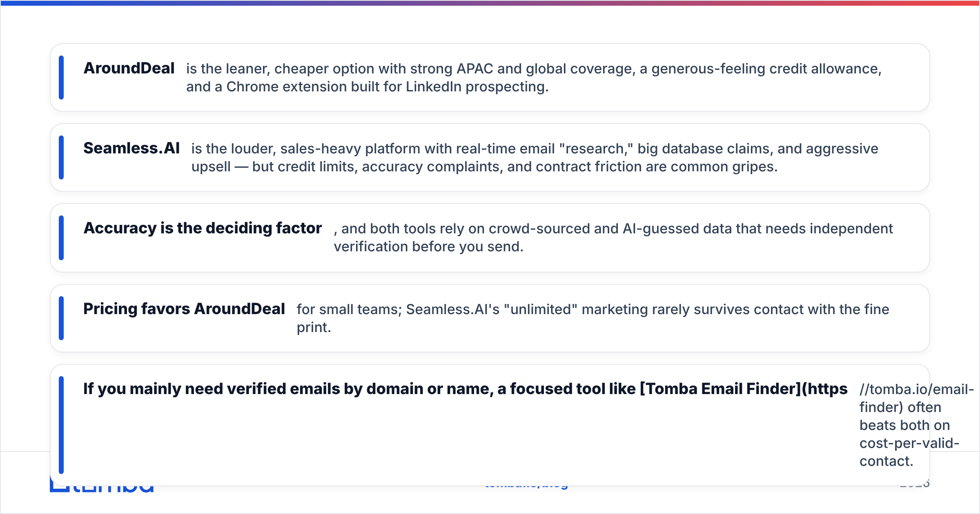Click the blue accent bar beside AroundDeal
The width and height of the screenshot is (980, 514).
click(61, 78)
